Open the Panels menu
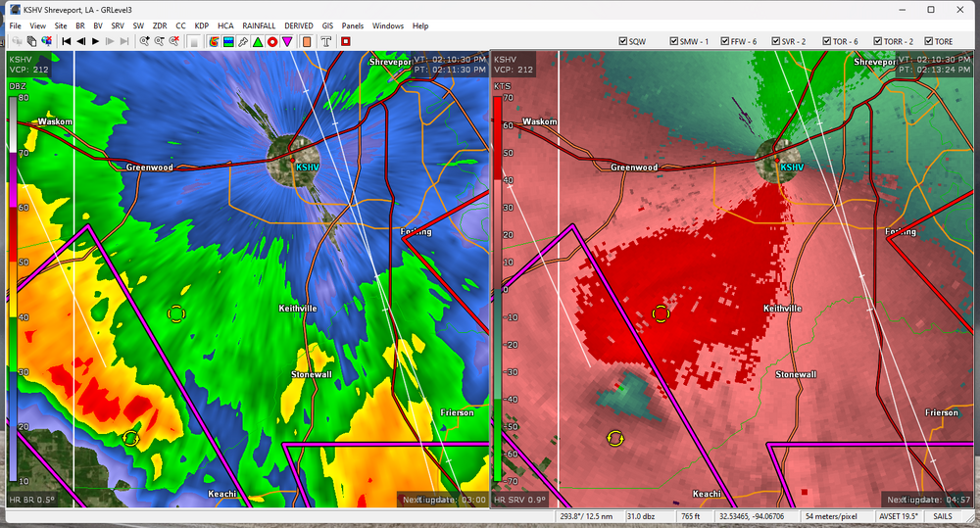Image resolution: width=980 pixels, height=528 pixels. 353,25
